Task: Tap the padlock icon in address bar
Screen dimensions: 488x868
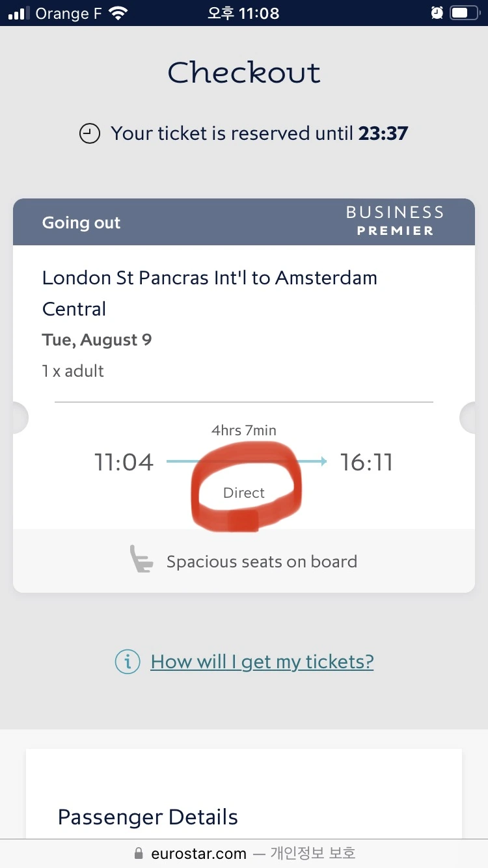Action: point(138,853)
